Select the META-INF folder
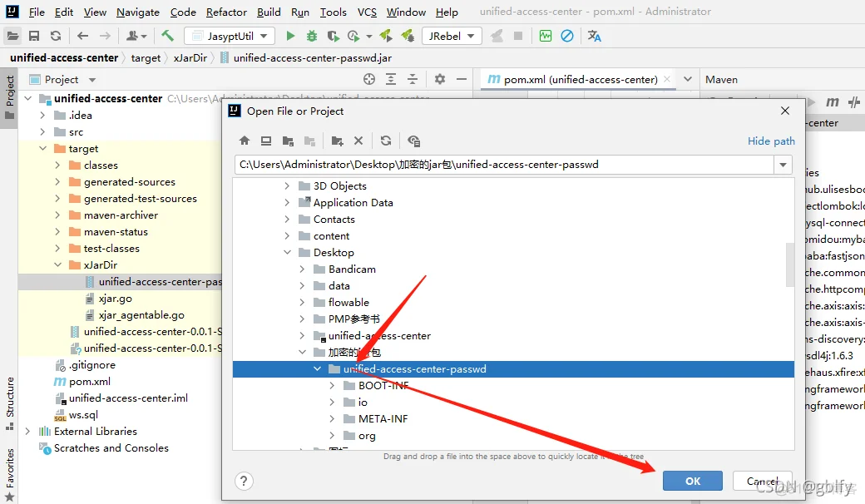This screenshot has width=865, height=504. pyautogui.click(x=383, y=419)
